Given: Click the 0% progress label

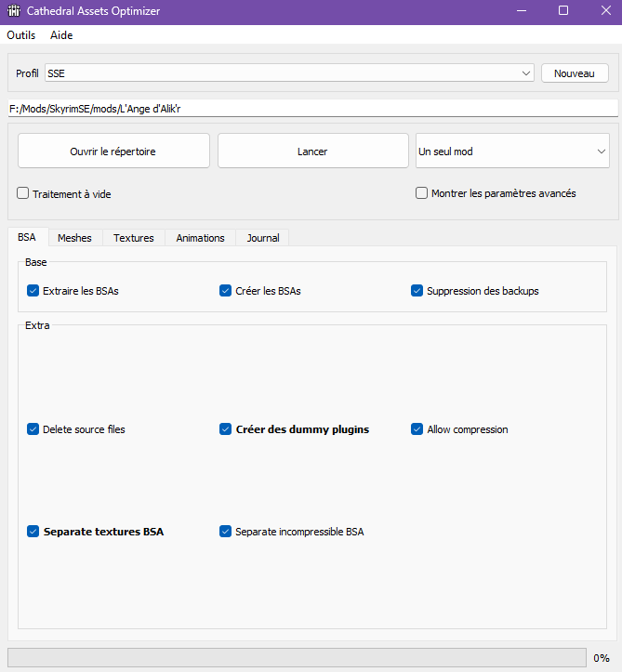Looking at the screenshot, I should 602,658.
